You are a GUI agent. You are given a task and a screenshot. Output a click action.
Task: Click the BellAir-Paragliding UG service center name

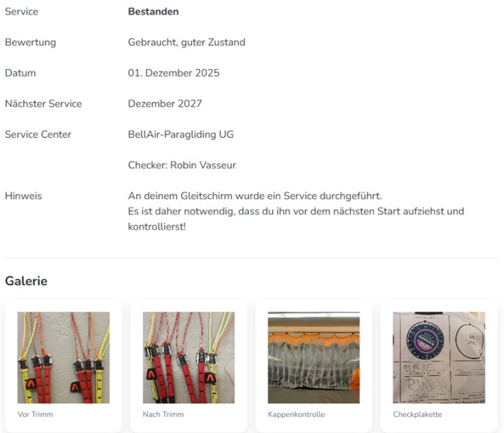[x=181, y=134]
